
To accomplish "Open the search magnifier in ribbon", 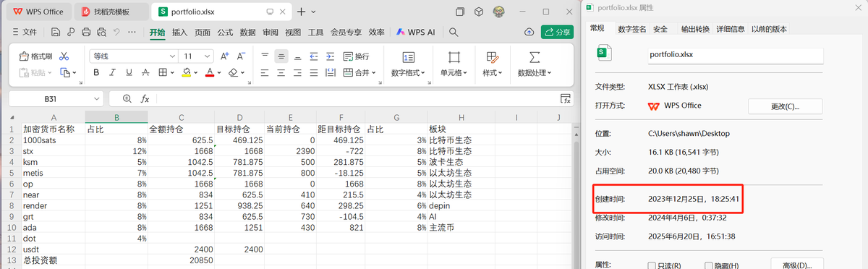I will [x=454, y=32].
